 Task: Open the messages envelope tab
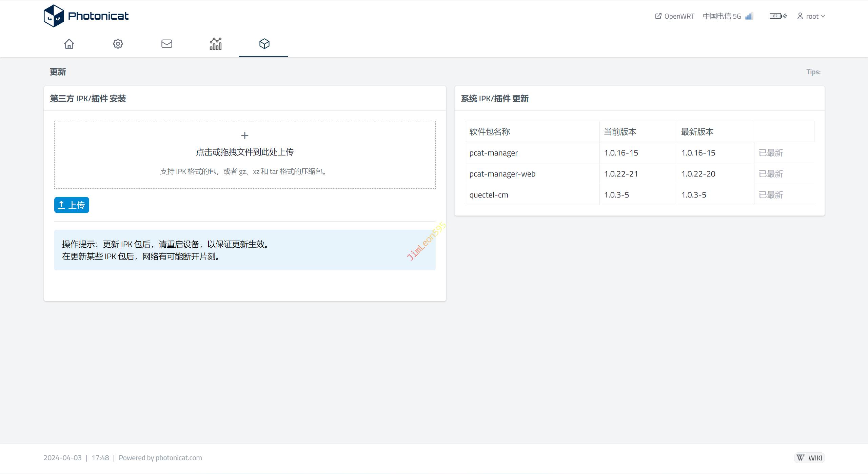click(x=167, y=44)
